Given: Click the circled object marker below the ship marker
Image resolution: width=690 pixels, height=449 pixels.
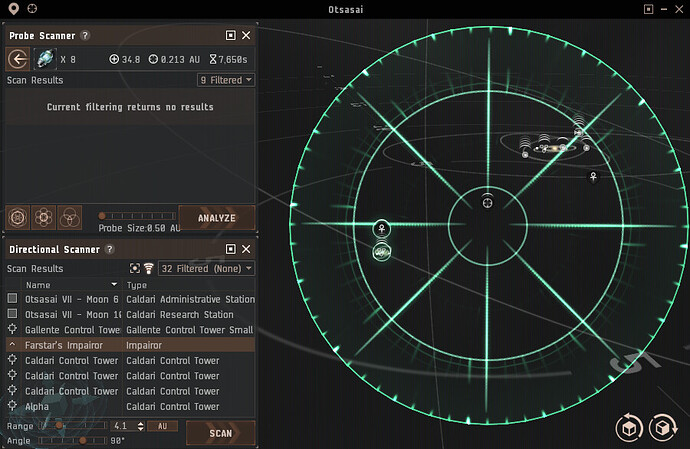Looking at the screenshot, I should tap(382, 252).
